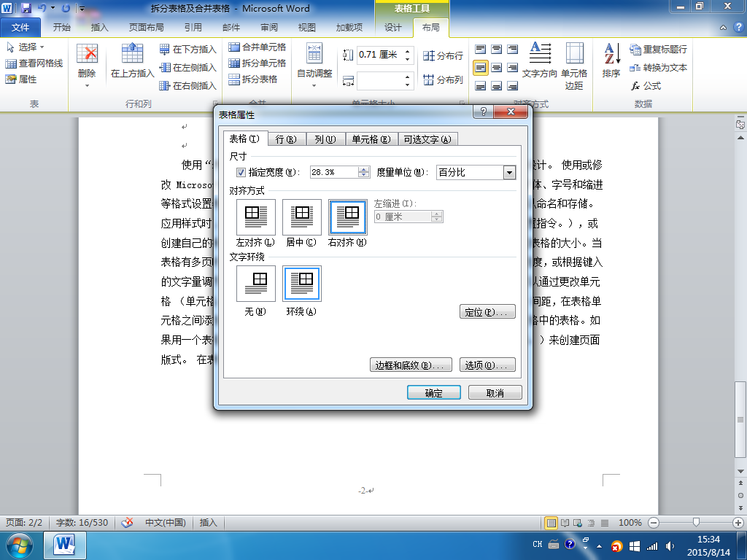The height and width of the screenshot is (560, 747).
Task: Switch to 单元格 tab in dialog
Action: tap(371, 139)
